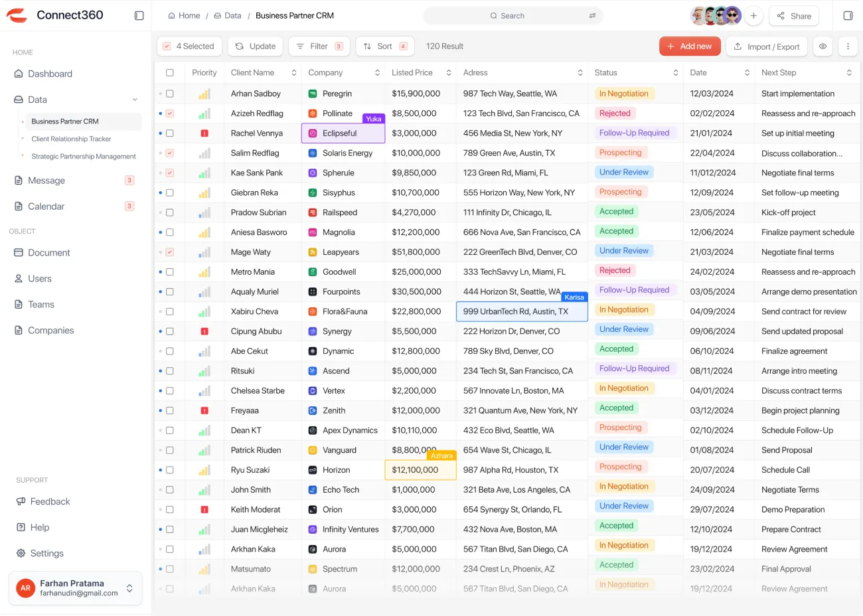Click the Horizon company logo icon
The height and width of the screenshot is (616, 863).
313,470
